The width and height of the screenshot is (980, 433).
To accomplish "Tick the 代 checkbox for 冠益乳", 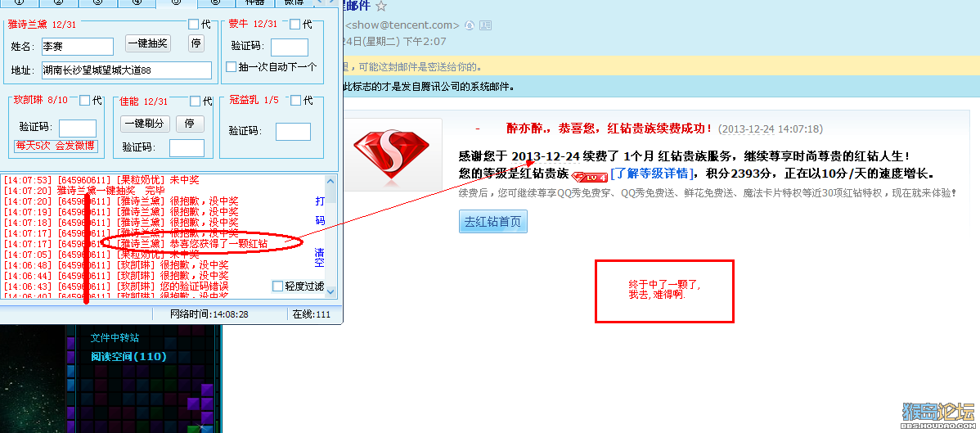I will [x=296, y=100].
